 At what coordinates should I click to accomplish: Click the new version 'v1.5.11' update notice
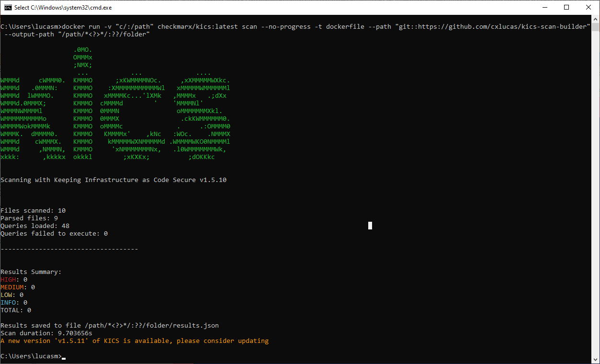(135, 341)
